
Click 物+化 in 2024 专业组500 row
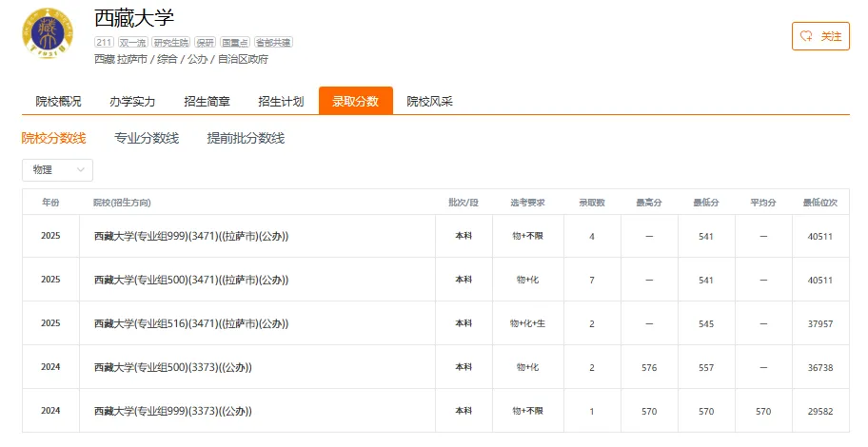point(527,367)
